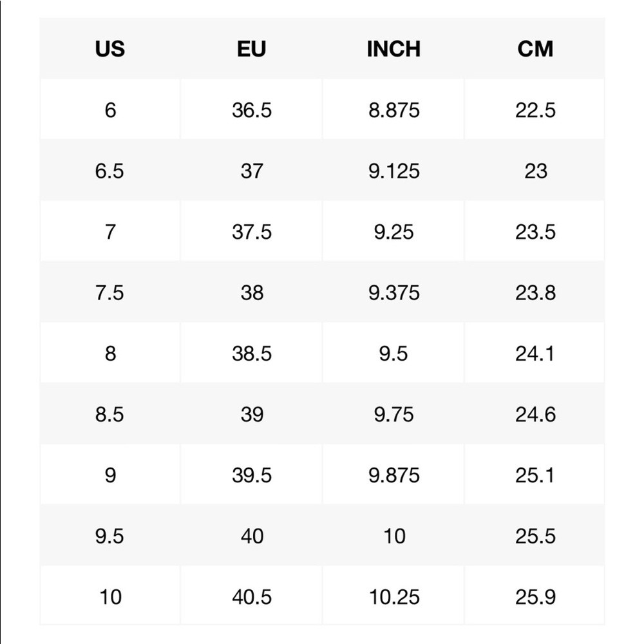This screenshot has width=644, height=644.
Task: Select US size 6 cell
Action: 110,109
